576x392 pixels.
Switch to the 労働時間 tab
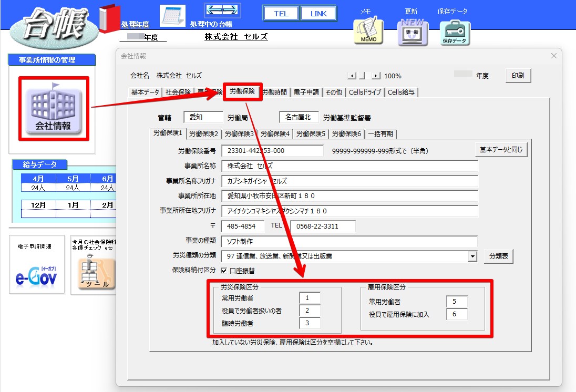(x=274, y=92)
